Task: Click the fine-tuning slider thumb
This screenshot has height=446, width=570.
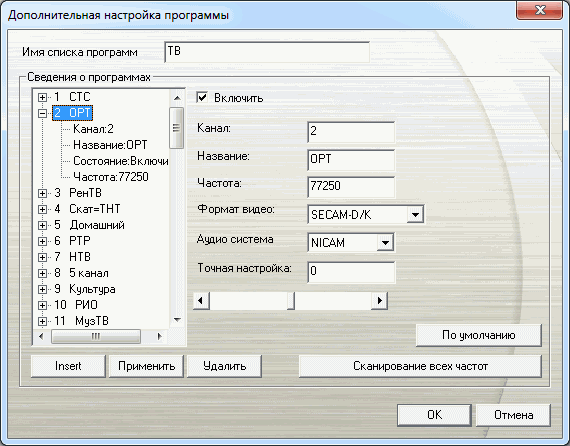Action: 290,301
